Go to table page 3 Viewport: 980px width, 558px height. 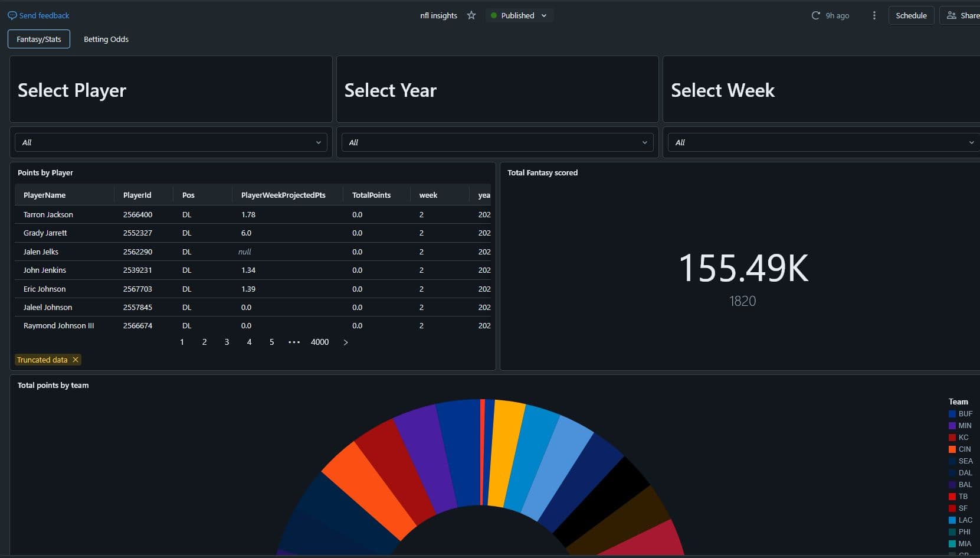coord(227,342)
